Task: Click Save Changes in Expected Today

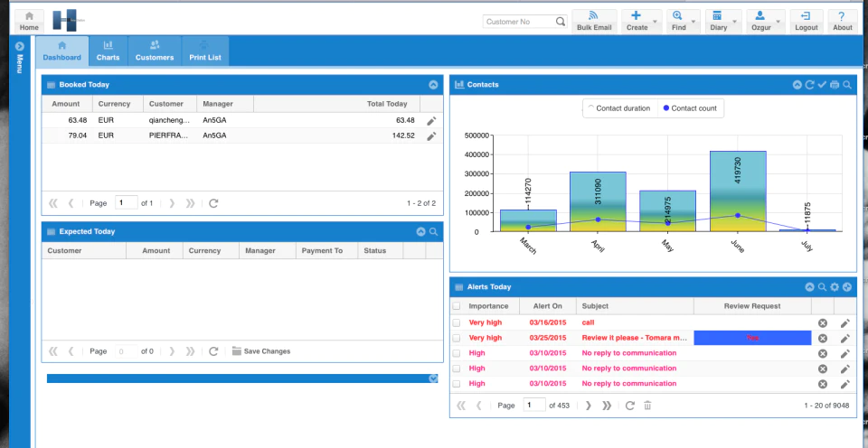Action: [x=260, y=351]
